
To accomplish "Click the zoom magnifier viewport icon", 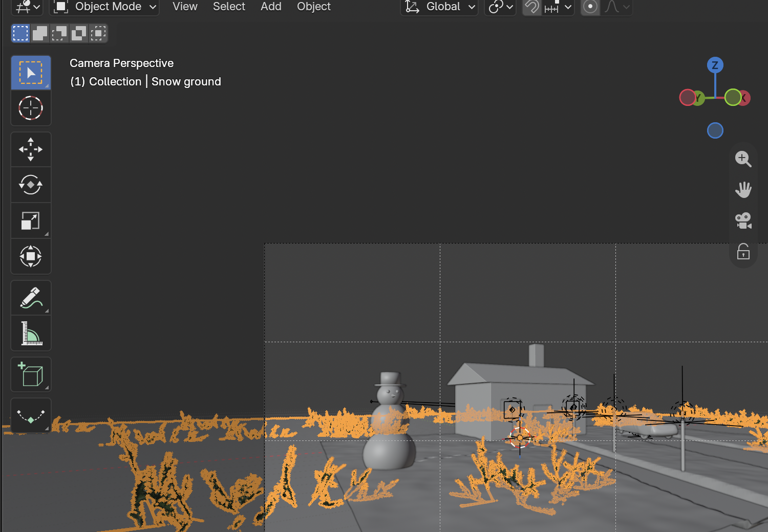I will coord(743,159).
